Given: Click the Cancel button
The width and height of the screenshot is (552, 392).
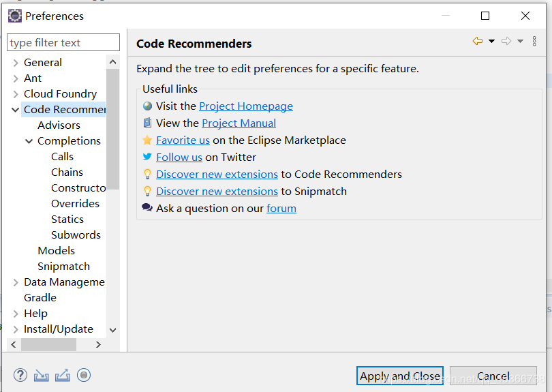Looking at the screenshot, I should click(x=493, y=376).
